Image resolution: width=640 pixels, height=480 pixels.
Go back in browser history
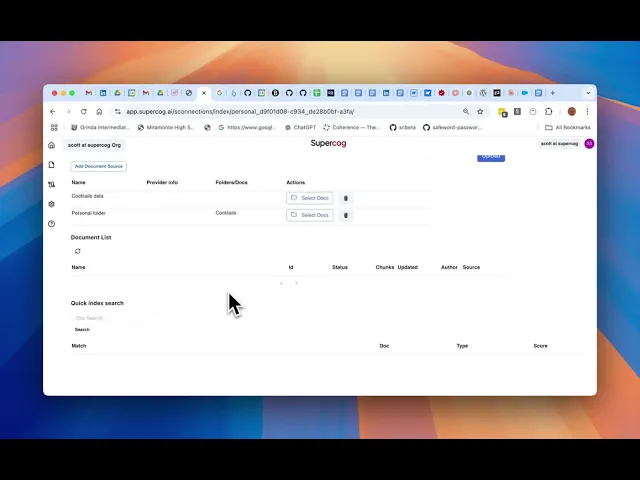(x=53, y=111)
